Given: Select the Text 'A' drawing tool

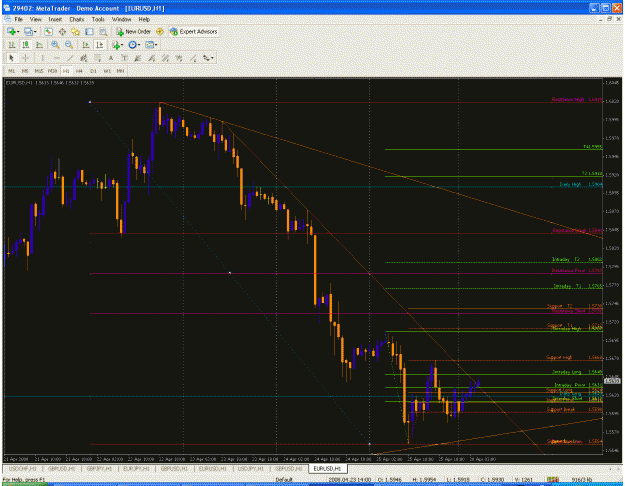Looking at the screenshot, I should (111, 58).
